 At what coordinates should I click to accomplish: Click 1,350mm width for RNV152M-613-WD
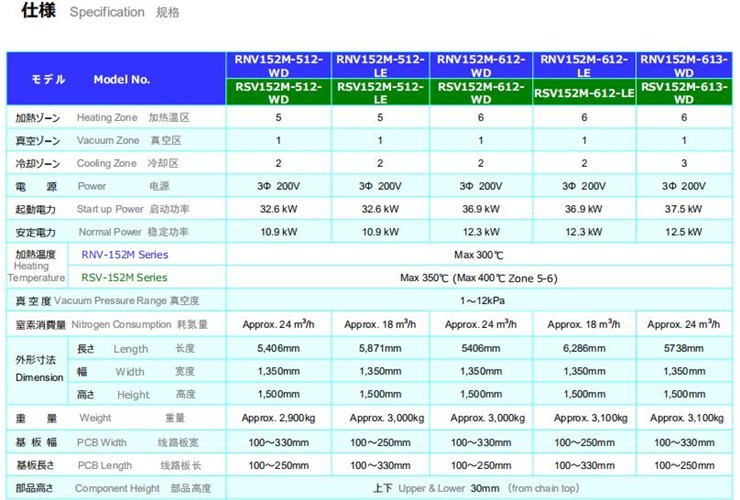pyautogui.click(x=684, y=371)
